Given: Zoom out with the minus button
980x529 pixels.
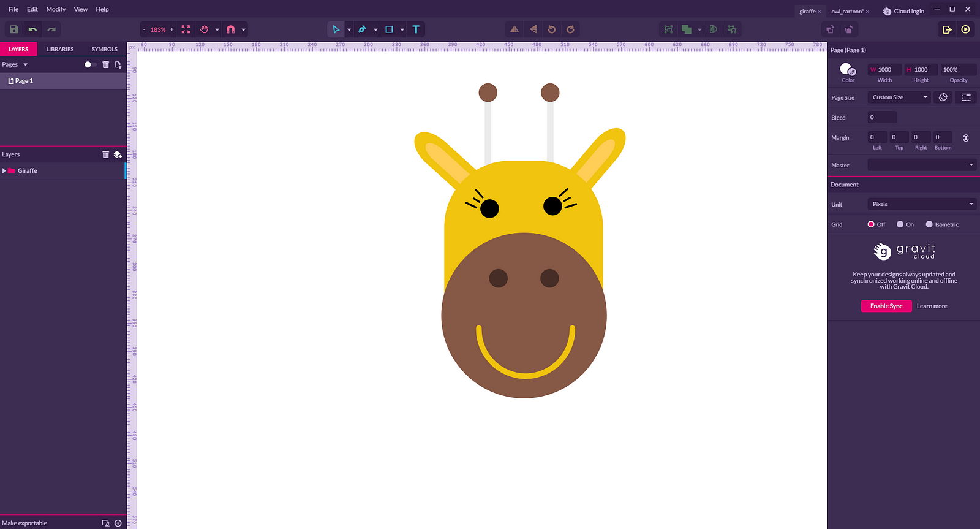Looking at the screenshot, I should (x=144, y=29).
